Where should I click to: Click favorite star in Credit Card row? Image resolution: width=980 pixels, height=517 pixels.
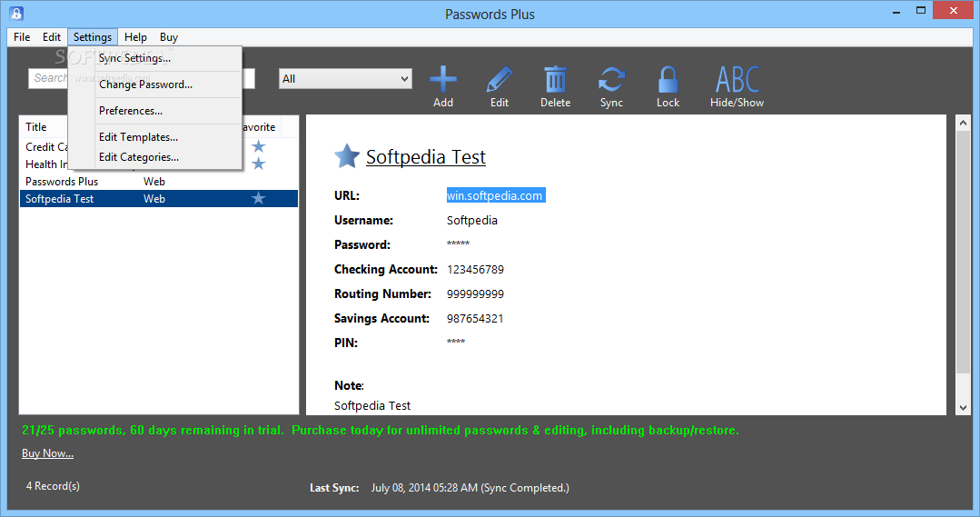[258, 146]
